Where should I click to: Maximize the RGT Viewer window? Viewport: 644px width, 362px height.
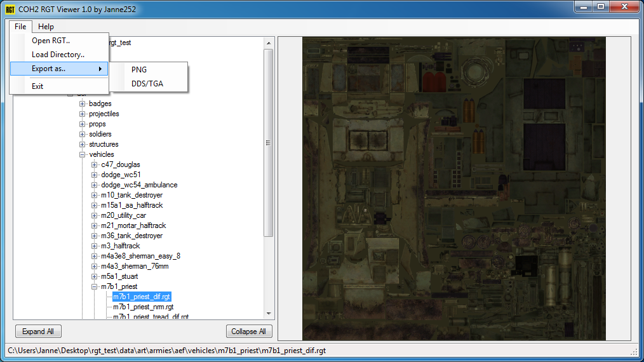pyautogui.click(x=601, y=7)
